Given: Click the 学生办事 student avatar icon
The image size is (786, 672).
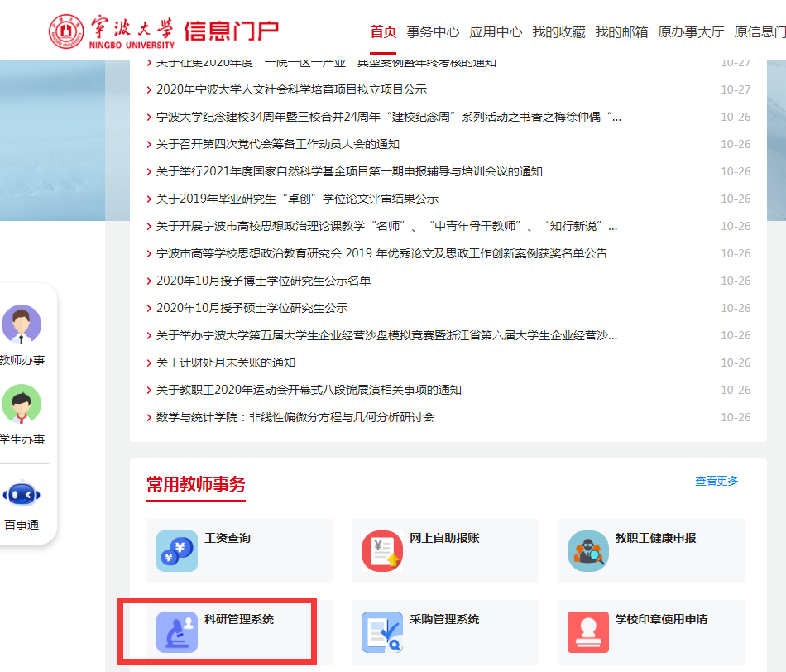Looking at the screenshot, I should pyautogui.click(x=22, y=405).
